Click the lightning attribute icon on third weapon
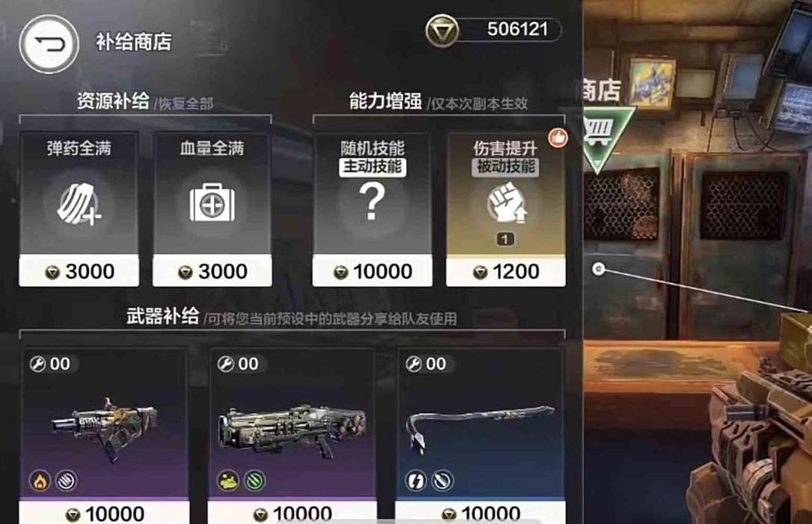The height and width of the screenshot is (524, 812). pos(415,481)
